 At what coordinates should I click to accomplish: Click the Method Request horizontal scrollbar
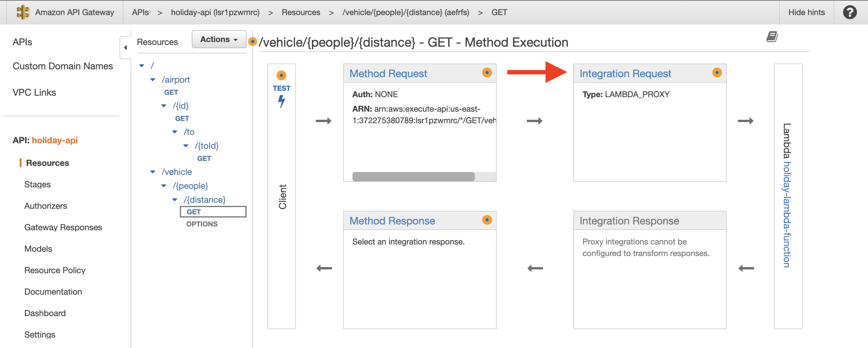(x=413, y=176)
